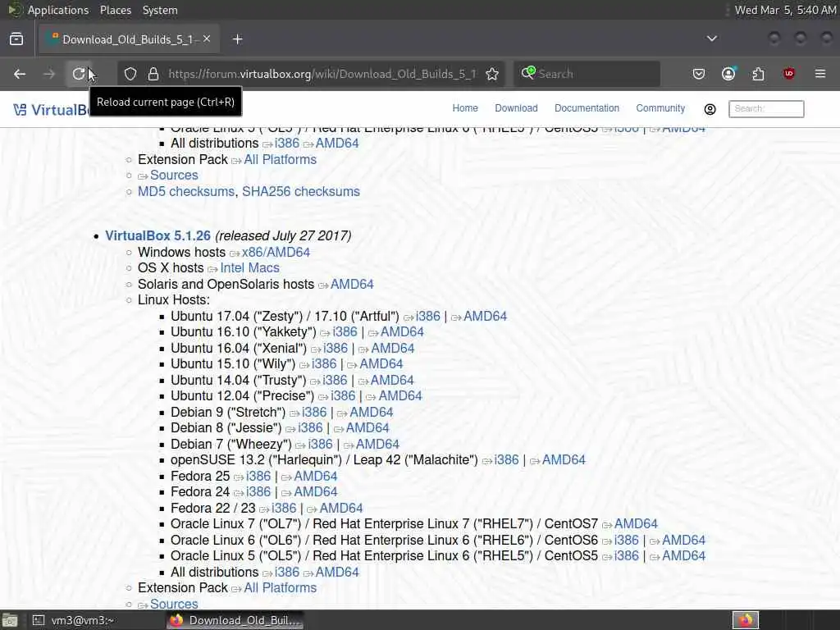Download Ubuntu 16.04 Xenial i386 package
840x630 pixels.
(x=336, y=349)
